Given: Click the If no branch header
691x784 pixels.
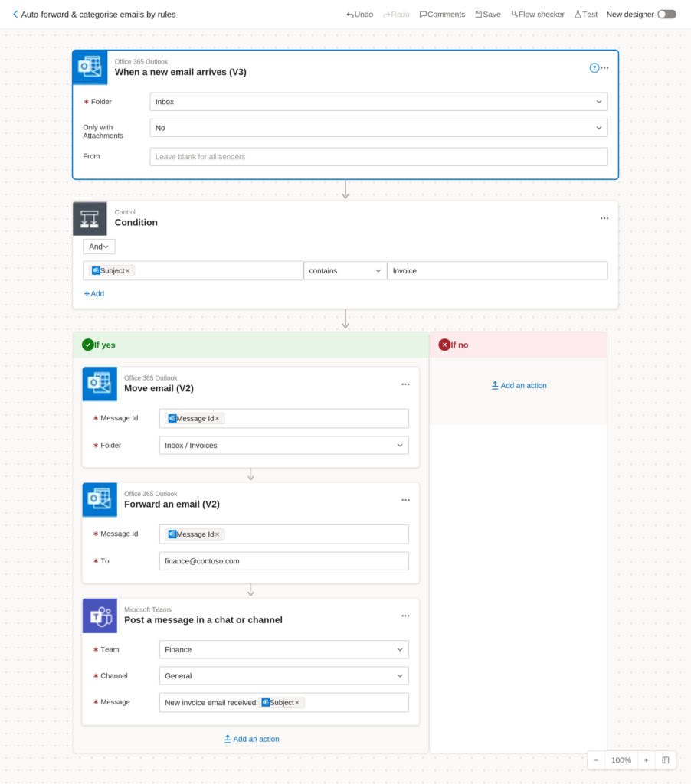Looking at the screenshot, I should (519, 345).
